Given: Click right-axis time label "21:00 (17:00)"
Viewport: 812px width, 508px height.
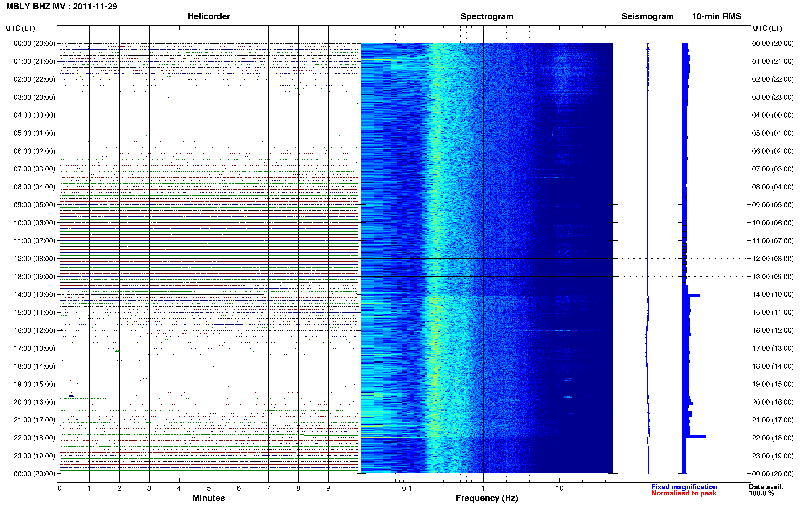Looking at the screenshot, I should coord(773,420).
